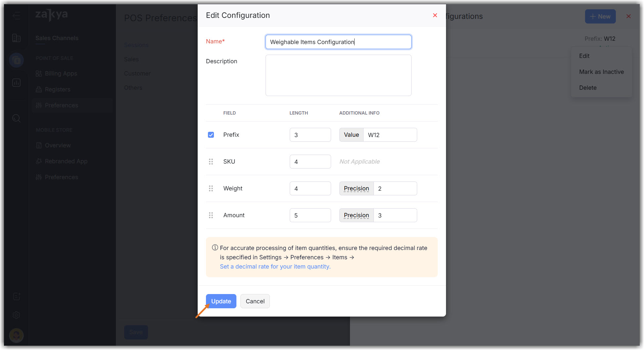Viewport: 644px width, 350px height.
Task: Collapse the sidebar with arrow icon
Action: click(16, 16)
